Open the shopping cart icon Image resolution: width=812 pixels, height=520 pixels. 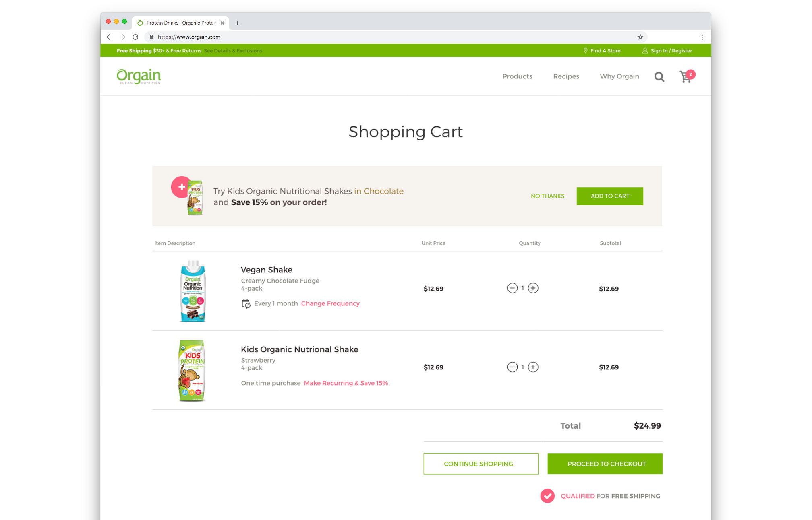click(686, 76)
